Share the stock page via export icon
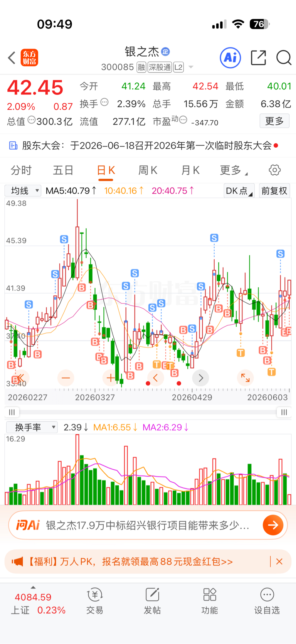Screen dimensions: 296x644 (x=258, y=58)
